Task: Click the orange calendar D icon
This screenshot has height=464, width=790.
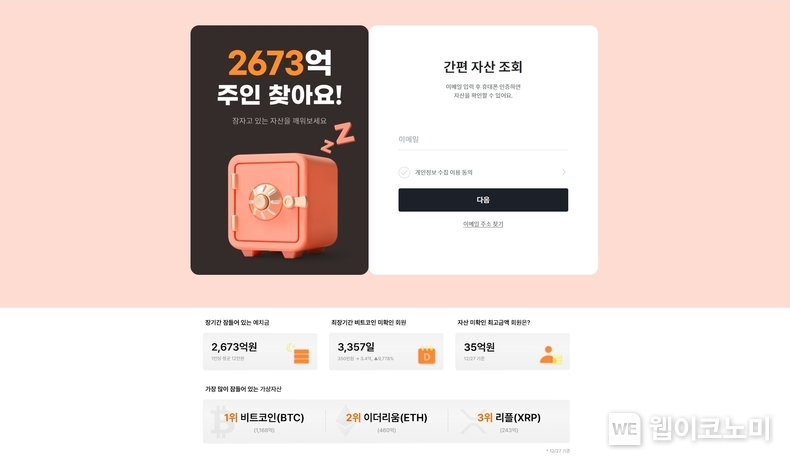Action: pos(426,355)
